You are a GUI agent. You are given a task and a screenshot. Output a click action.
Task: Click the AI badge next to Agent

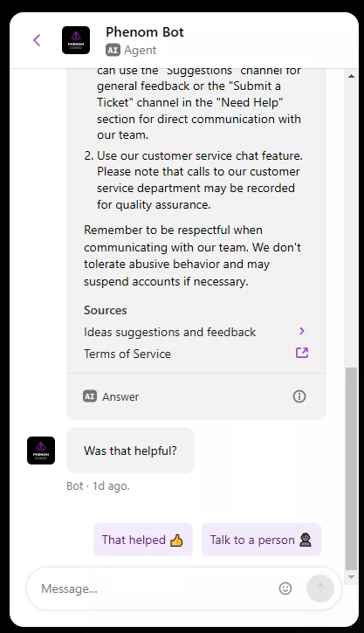coord(113,50)
